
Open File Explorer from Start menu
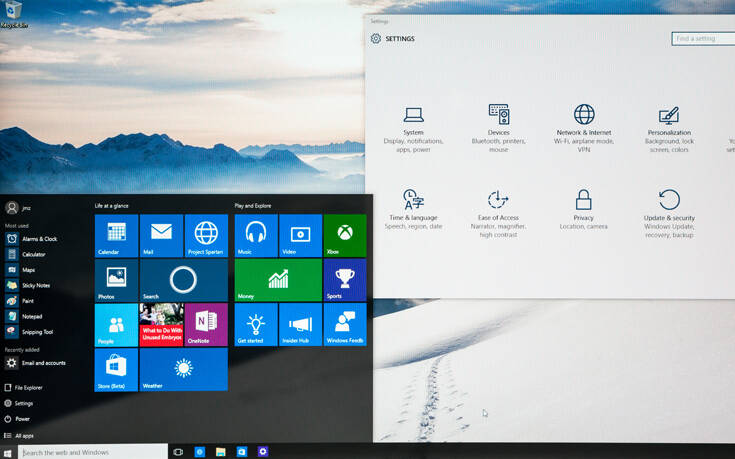pyautogui.click(x=23, y=388)
